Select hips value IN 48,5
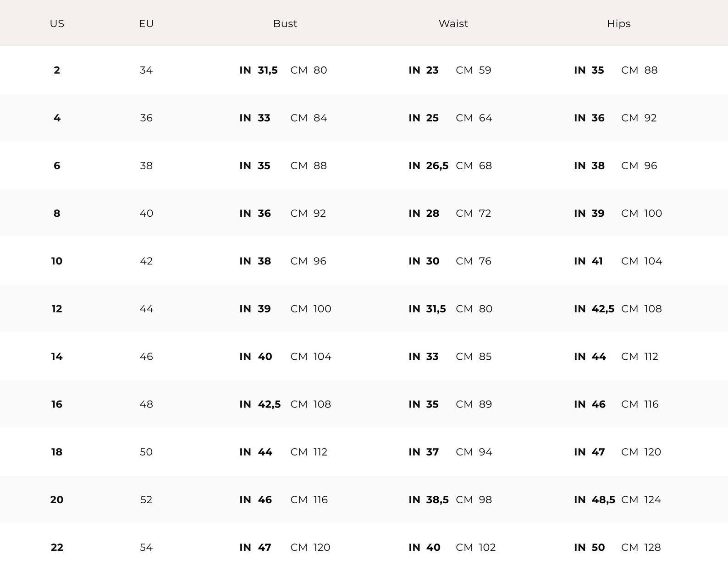 coord(595,499)
